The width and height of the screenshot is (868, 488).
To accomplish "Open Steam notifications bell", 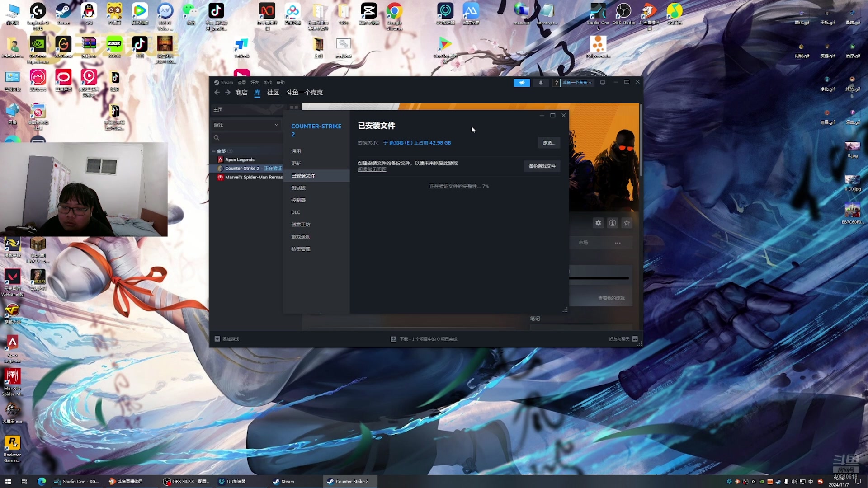I will [541, 83].
